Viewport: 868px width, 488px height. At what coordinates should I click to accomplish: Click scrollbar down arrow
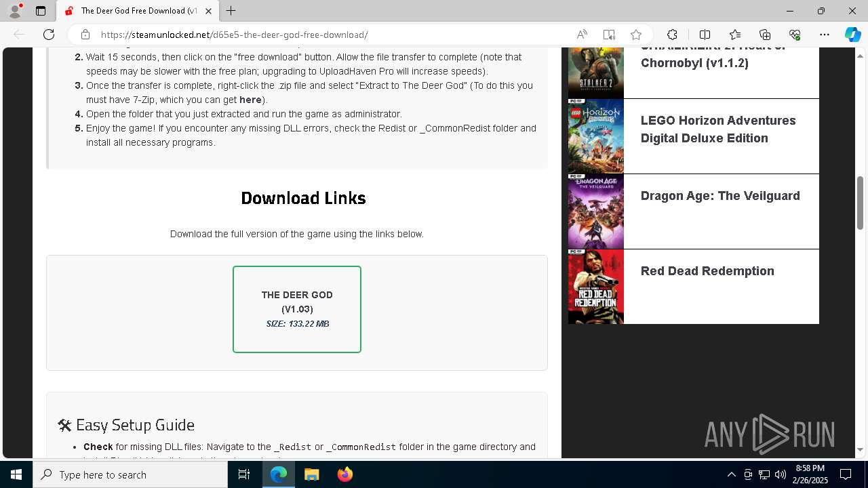(x=861, y=449)
